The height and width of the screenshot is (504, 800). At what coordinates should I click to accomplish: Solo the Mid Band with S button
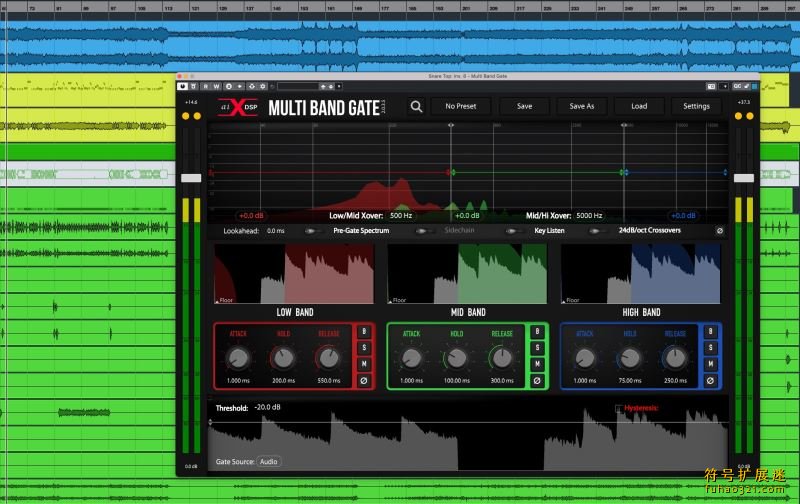tap(537, 348)
